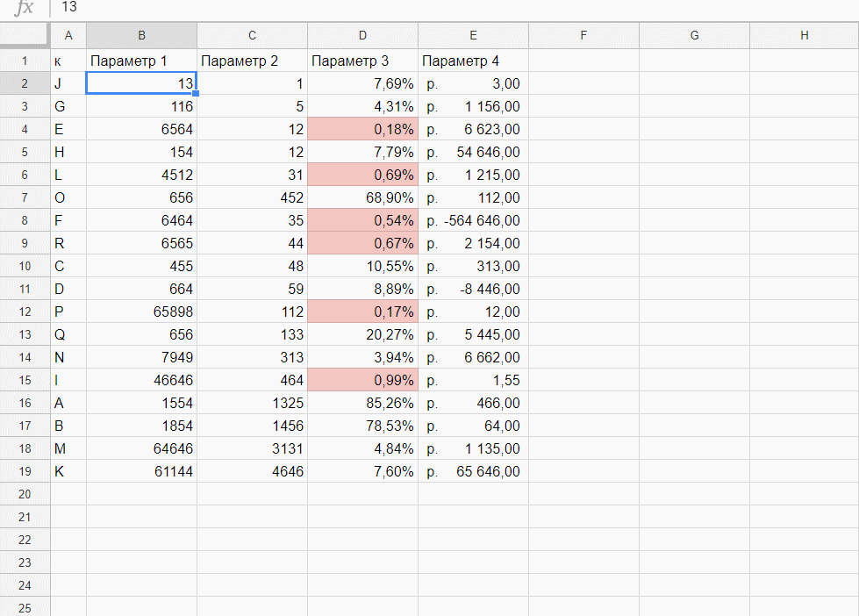Select column D header
This screenshot has height=616, width=859.
(362, 35)
